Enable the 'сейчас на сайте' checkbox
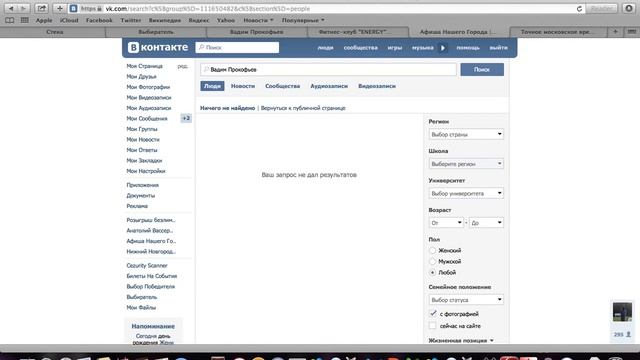 [x=433, y=326]
